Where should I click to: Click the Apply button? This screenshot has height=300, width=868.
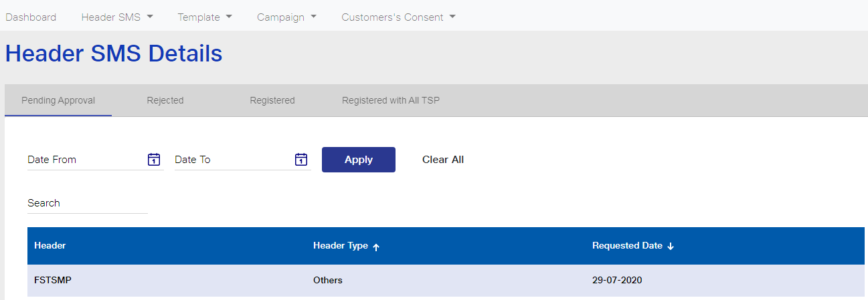coord(359,160)
